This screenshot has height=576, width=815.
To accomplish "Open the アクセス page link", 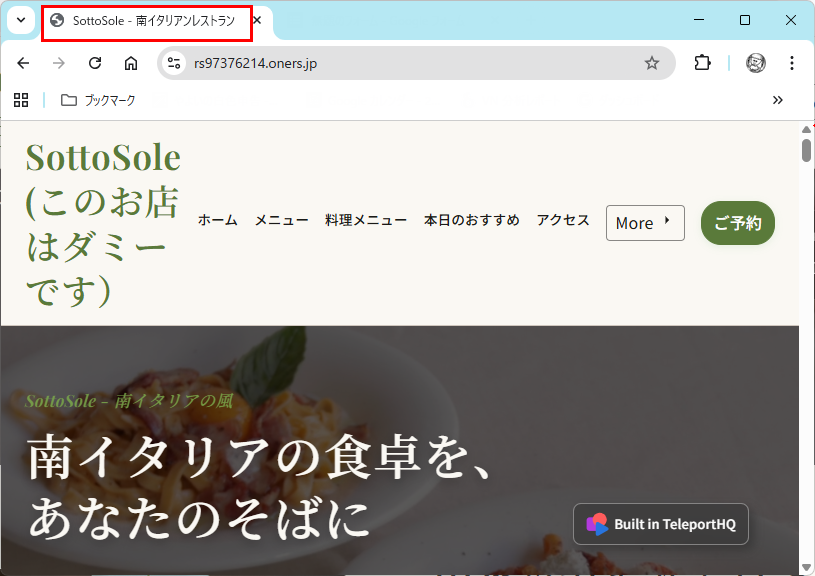I will [x=562, y=220].
